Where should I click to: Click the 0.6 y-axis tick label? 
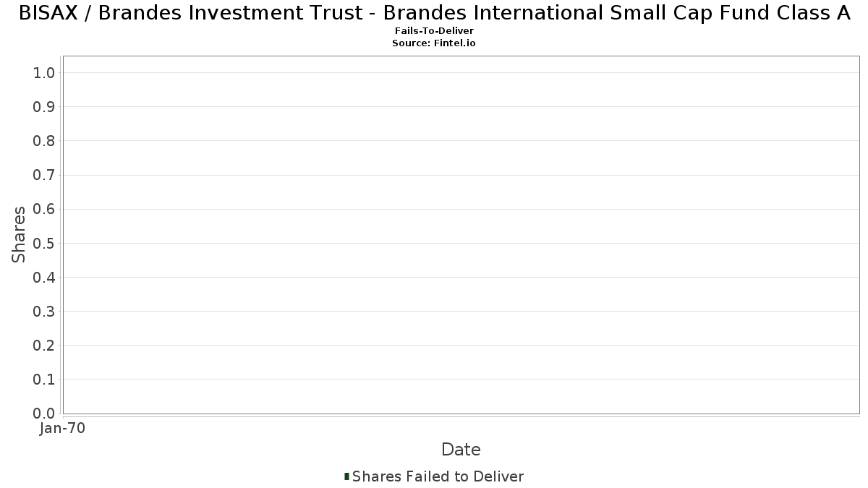pos(44,209)
